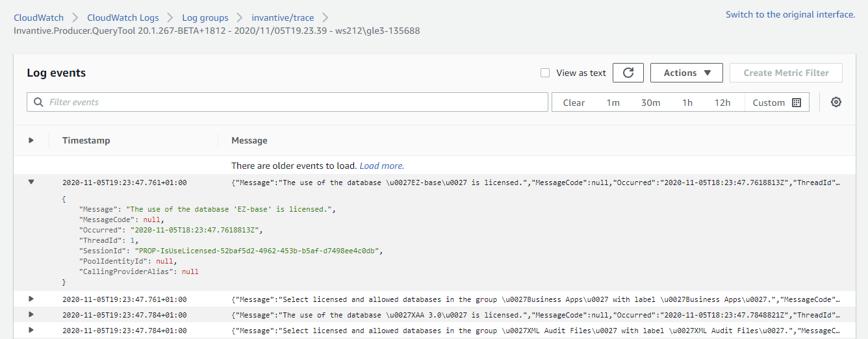Viewport: 868px width, 339px height.
Task: Open invantive/trace breadcrumb link
Action: point(283,18)
